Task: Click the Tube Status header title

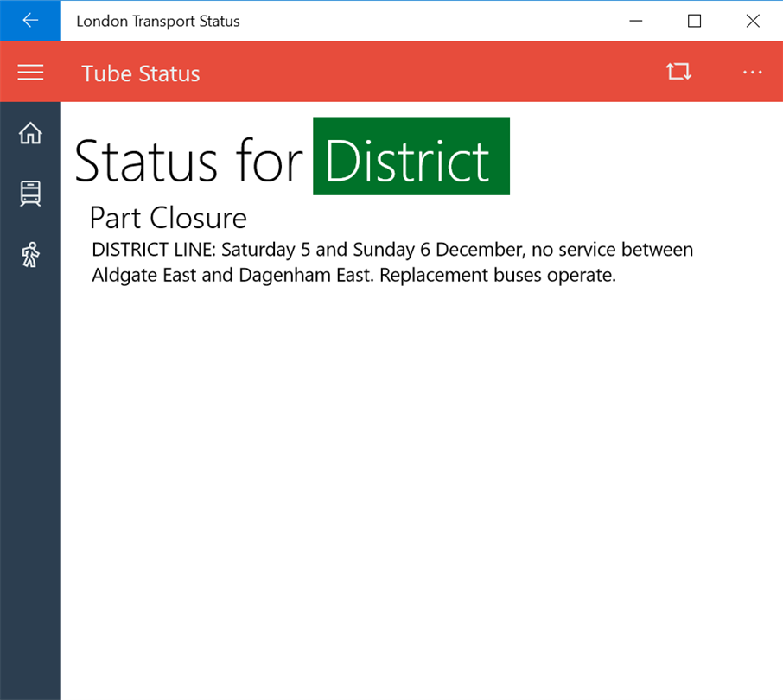Action: 140,73
